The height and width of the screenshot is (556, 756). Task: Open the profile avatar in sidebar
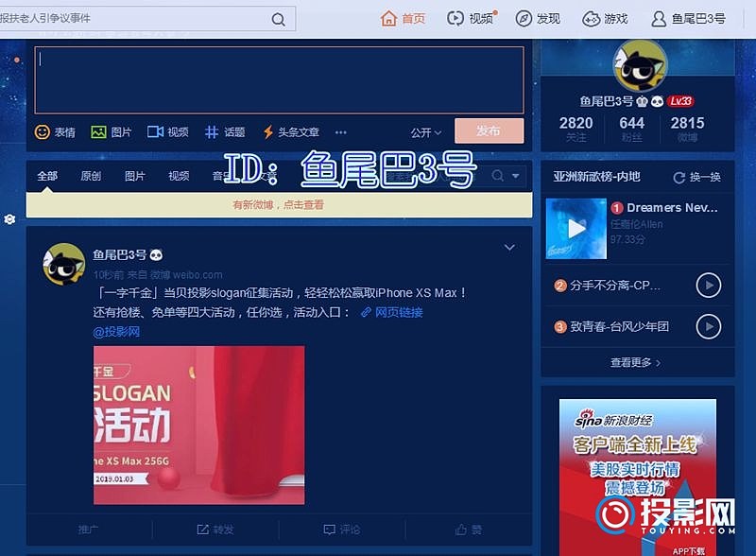click(640, 66)
